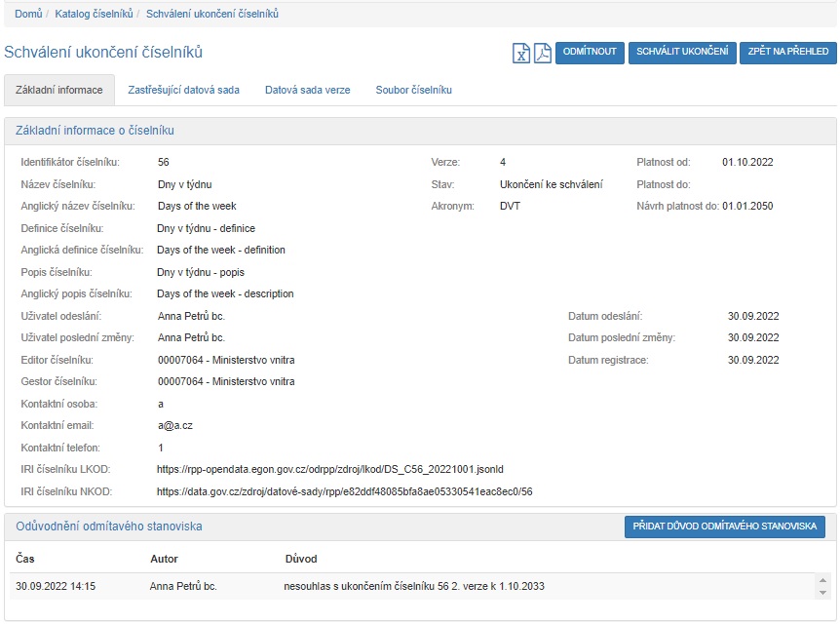
Task: Select the Datová sada verze tab
Action: click(307, 90)
